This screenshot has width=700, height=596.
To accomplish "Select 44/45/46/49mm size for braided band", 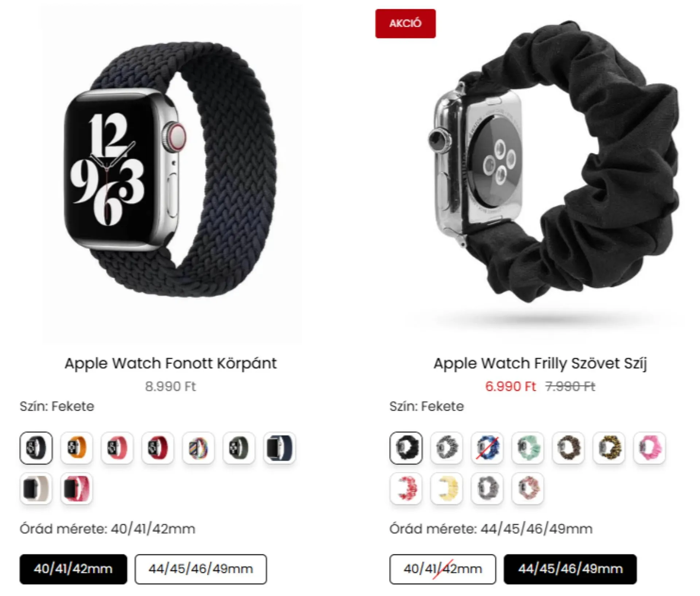I will tap(201, 569).
